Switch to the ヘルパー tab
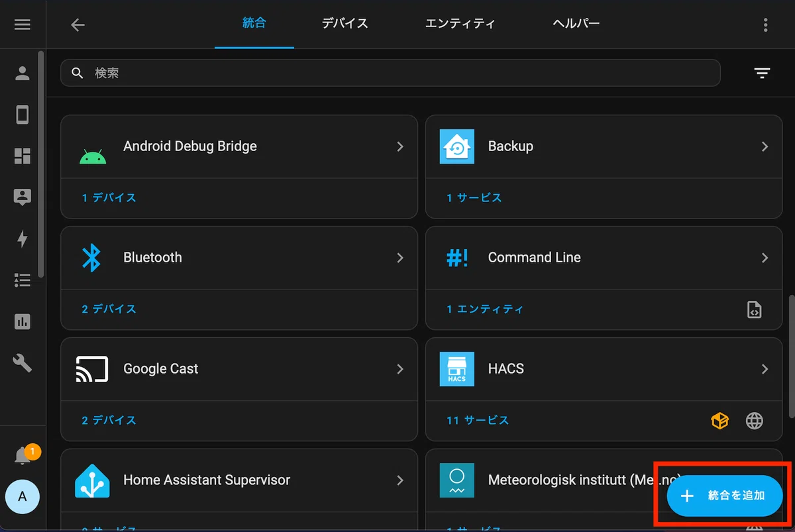This screenshot has width=795, height=532. click(x=576, y=24)
